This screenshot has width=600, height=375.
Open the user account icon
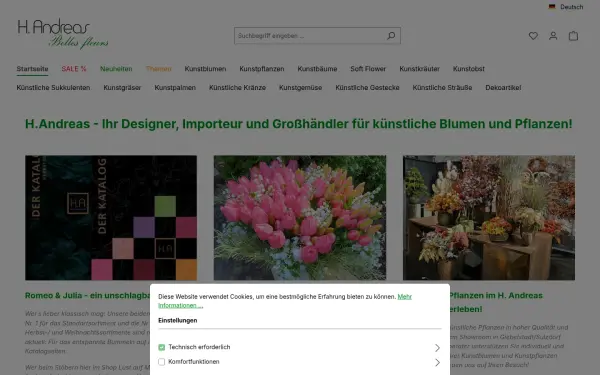point(553,36)
